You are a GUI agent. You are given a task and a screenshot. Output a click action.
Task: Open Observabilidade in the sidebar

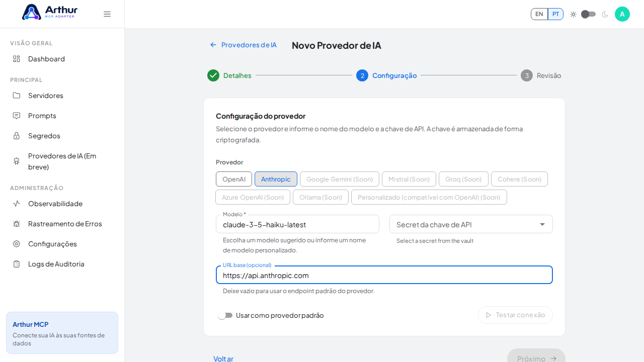62,204
